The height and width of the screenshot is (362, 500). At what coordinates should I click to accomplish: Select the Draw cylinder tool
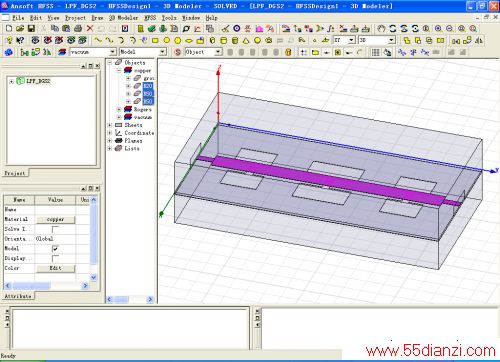point(224,41)
